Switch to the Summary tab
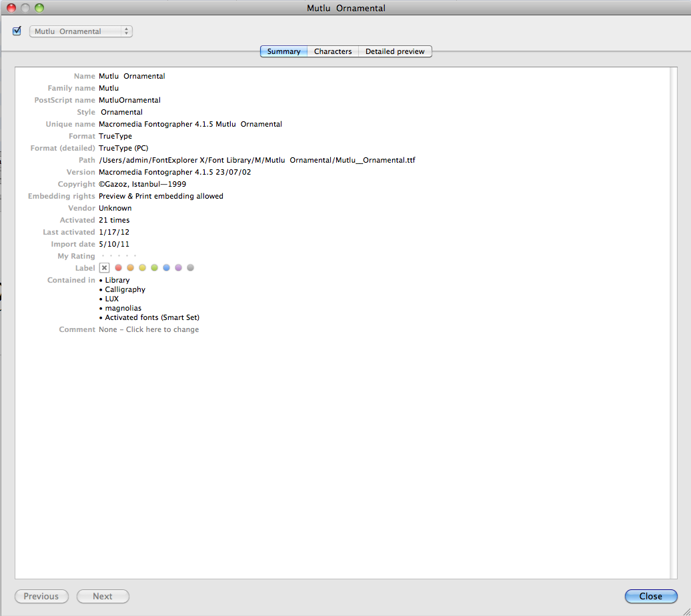 [x=283, y=51]
